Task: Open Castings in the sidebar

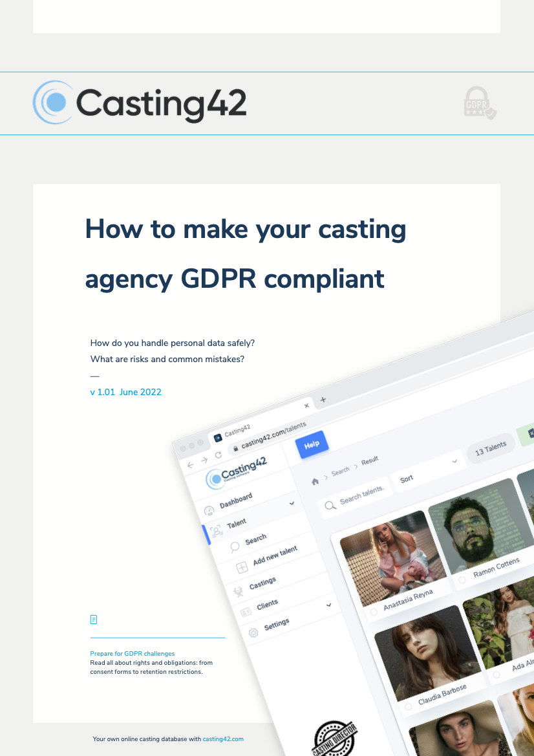Action: click(262, 583)
